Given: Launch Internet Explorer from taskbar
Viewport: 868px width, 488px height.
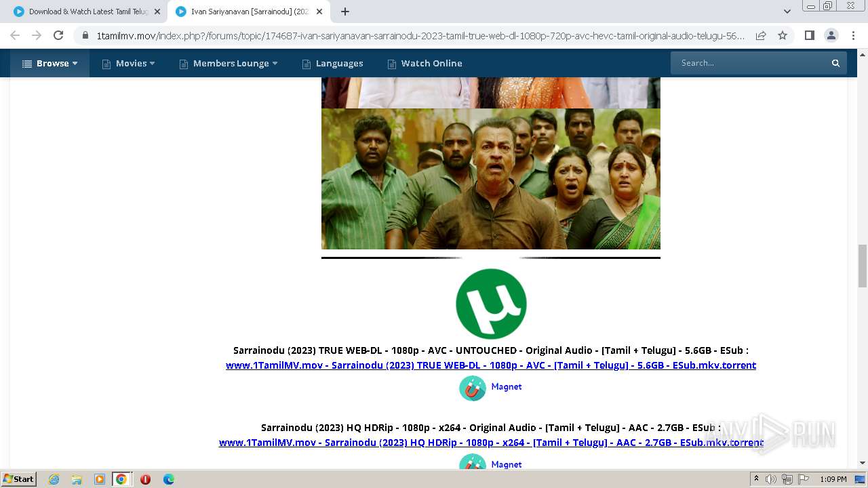Looking at the screenshot, I should point(54,479).
